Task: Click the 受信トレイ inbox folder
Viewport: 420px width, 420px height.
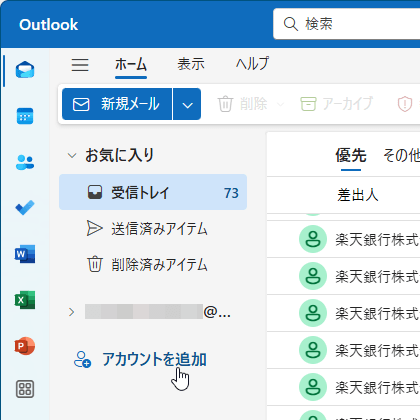Action: pyautogui.click(x=153, y=192)
